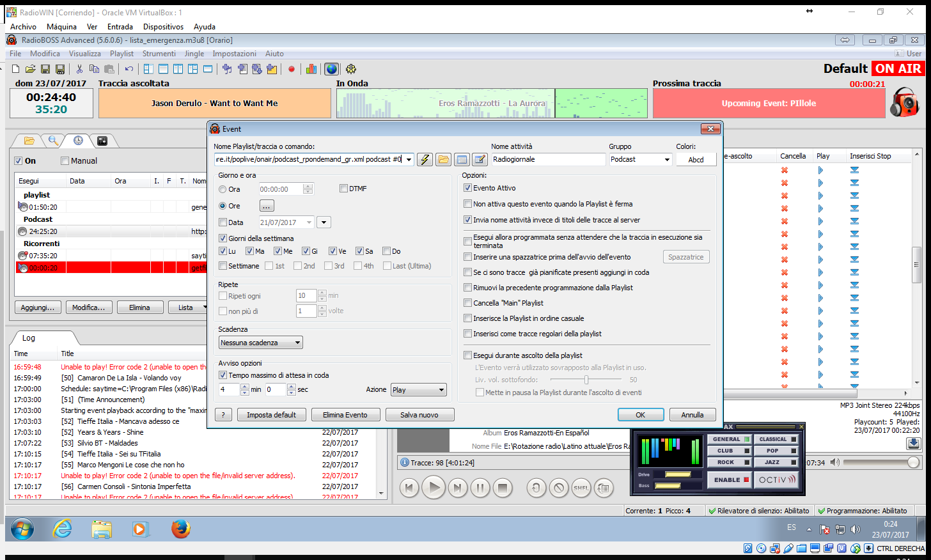Check Cancella "Main" Playlist option
Viewport: 931px width, 560px height.
coord(467,303)
